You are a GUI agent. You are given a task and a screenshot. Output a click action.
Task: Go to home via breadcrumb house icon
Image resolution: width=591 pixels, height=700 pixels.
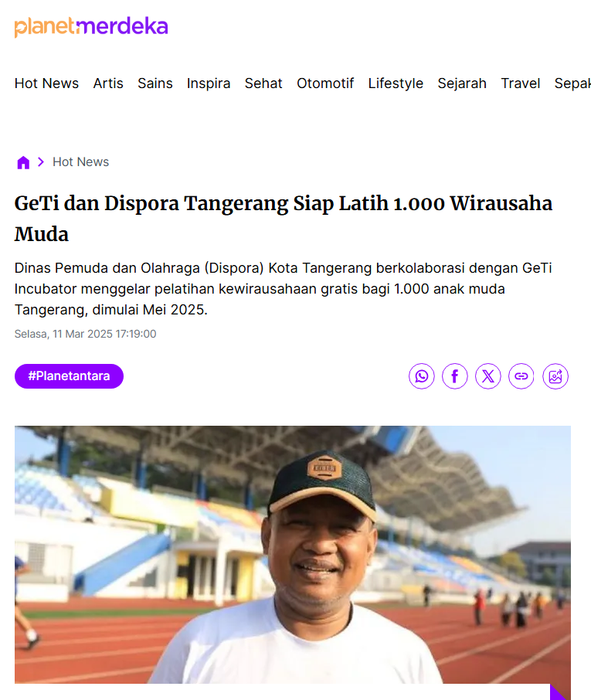[23, 162]
